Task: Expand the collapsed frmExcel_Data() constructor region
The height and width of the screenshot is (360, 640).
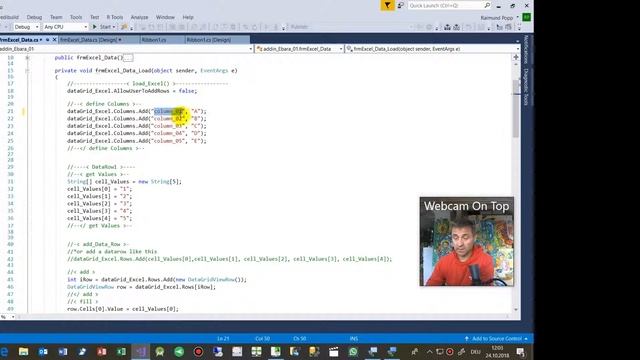Action: click(27, 58)
